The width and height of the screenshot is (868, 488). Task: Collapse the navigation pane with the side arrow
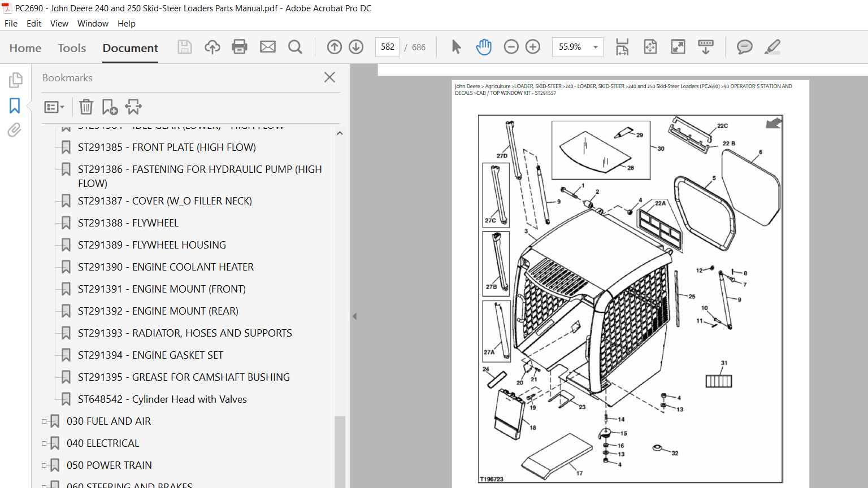[x=354, y=316]
